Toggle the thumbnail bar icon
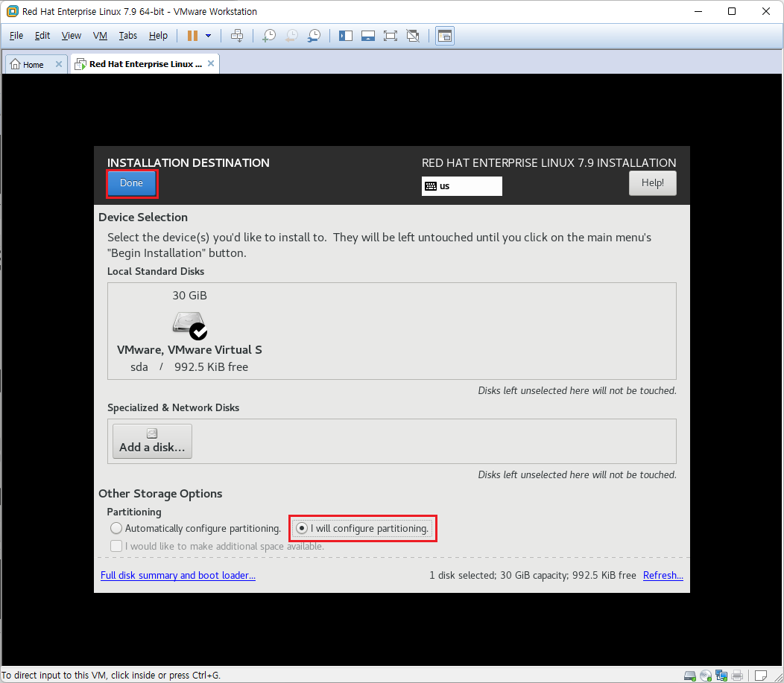Image resolution: width=784 pixels, height=683 pixels. coord(368,36)
